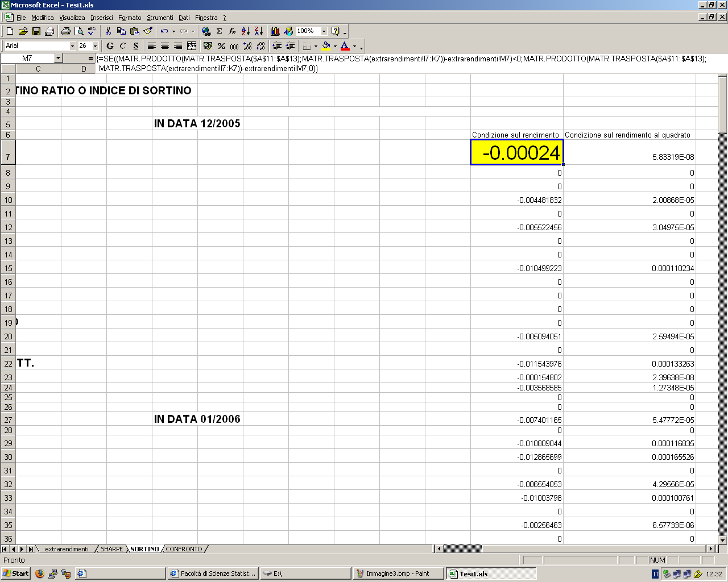Screen dimensions: 728x582
Task: Open the font size 26 dropdown
Action: [95, 46]
